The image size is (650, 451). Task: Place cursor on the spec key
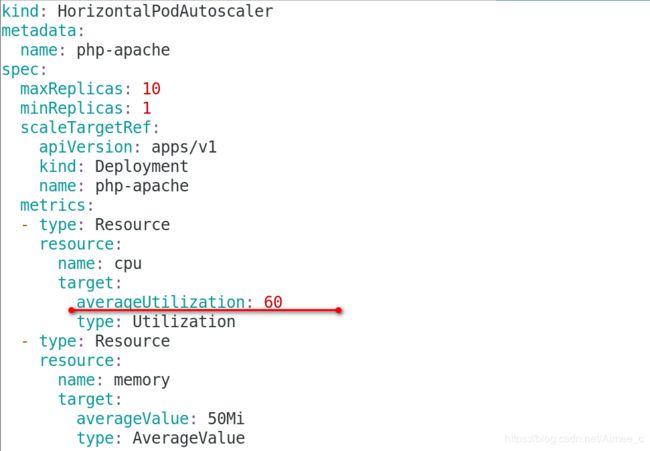point(18,69)
